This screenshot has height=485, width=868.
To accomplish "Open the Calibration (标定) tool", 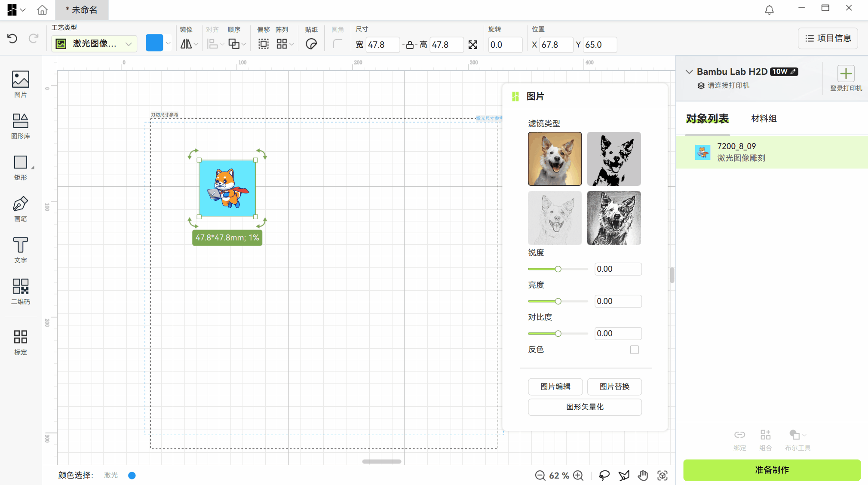I will click(x=20, y=342).
